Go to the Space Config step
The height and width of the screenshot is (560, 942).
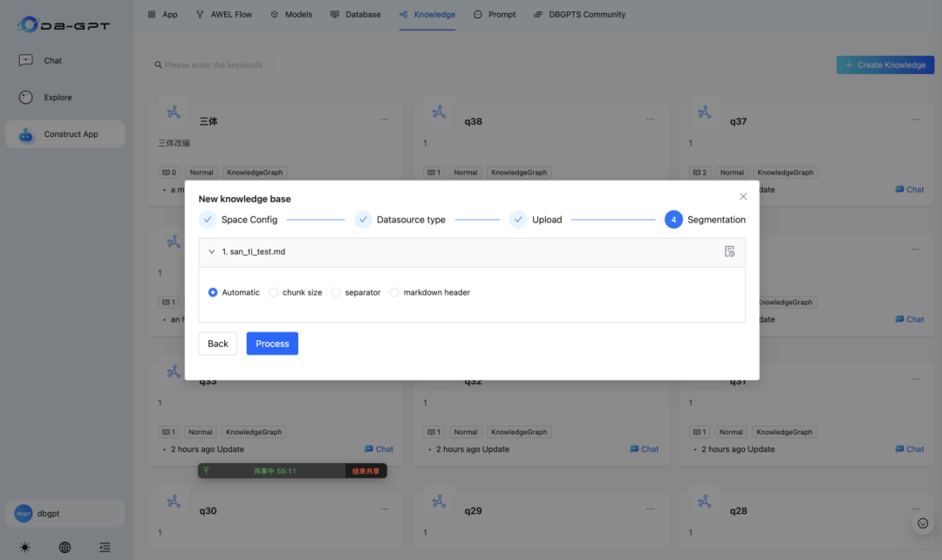(238, 220)
